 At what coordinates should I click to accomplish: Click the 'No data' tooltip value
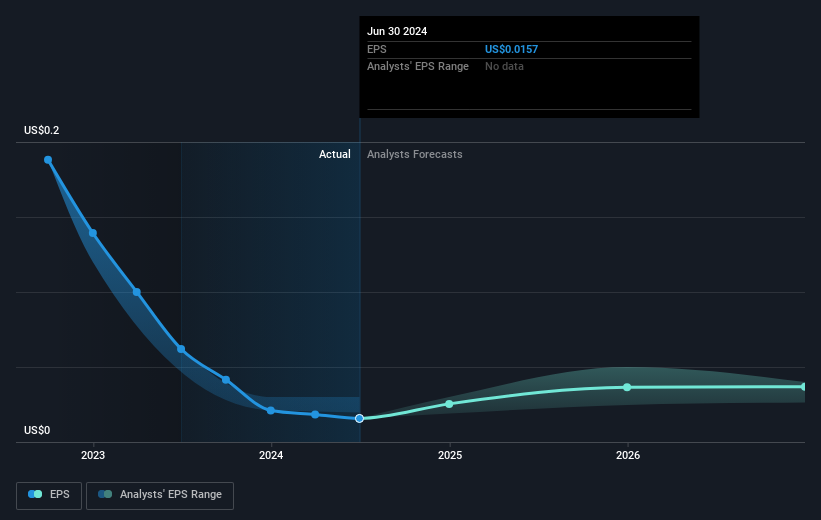coord(504,67)
